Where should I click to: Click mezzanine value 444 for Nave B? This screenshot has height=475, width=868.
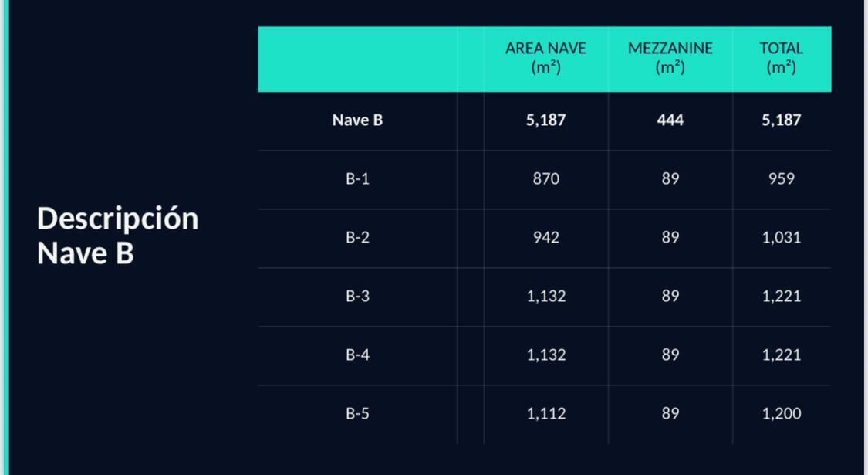(670, 120)
